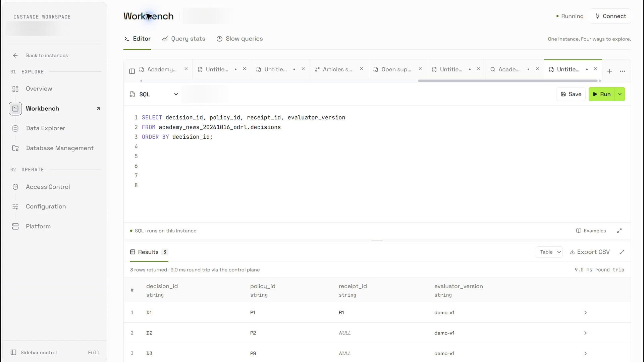The height and width of the screenshot is (362, 644).
Task: Toggle the query list side panel icon
Action: coord(132,71)
